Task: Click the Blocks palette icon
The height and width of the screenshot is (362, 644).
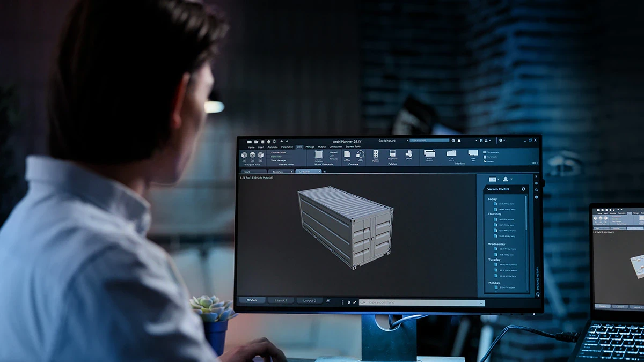Action: pos(409,154)
